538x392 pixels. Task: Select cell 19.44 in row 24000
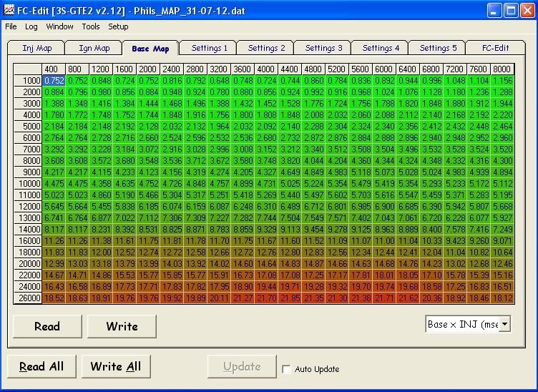point(266,287)
